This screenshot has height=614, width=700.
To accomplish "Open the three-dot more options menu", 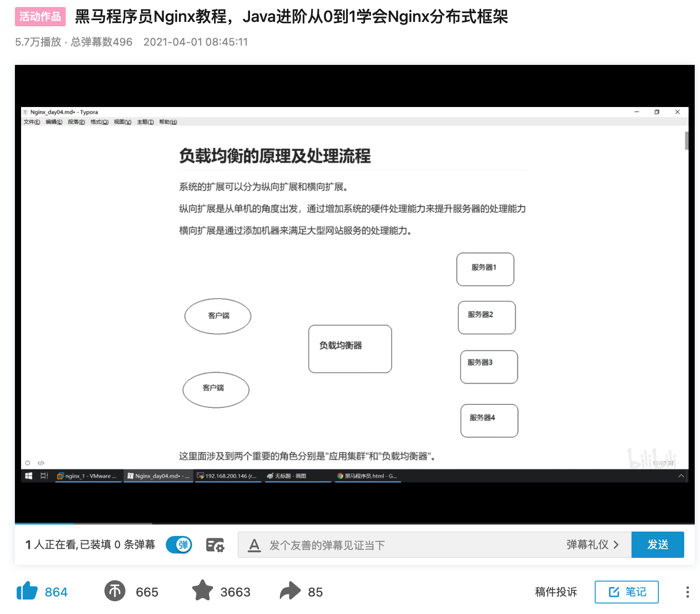I will [687, 592].
